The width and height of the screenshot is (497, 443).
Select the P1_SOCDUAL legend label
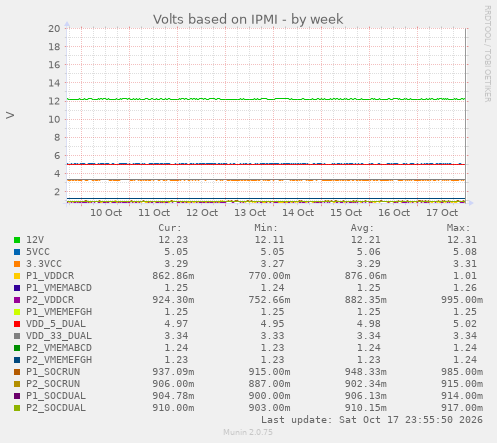click(x=56, y=396)
